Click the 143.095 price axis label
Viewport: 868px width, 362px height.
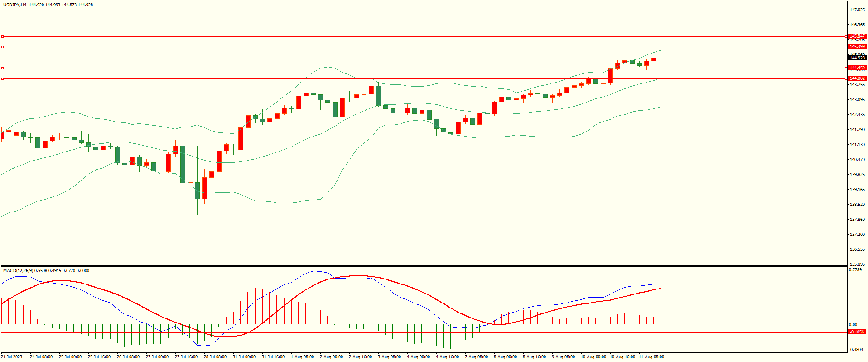[858, 100]
